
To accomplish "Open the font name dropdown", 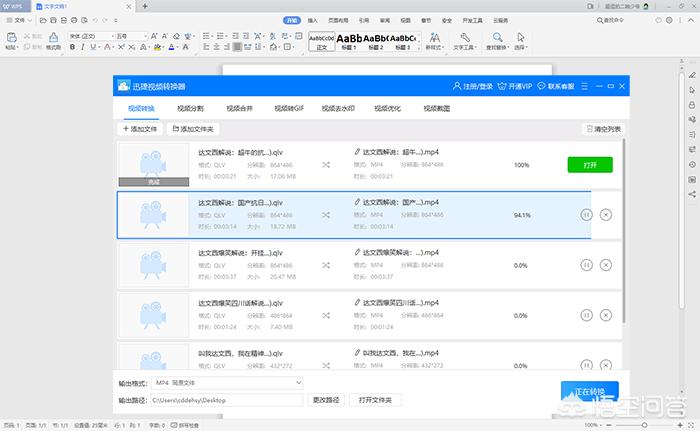I will [x=112, y=36].
